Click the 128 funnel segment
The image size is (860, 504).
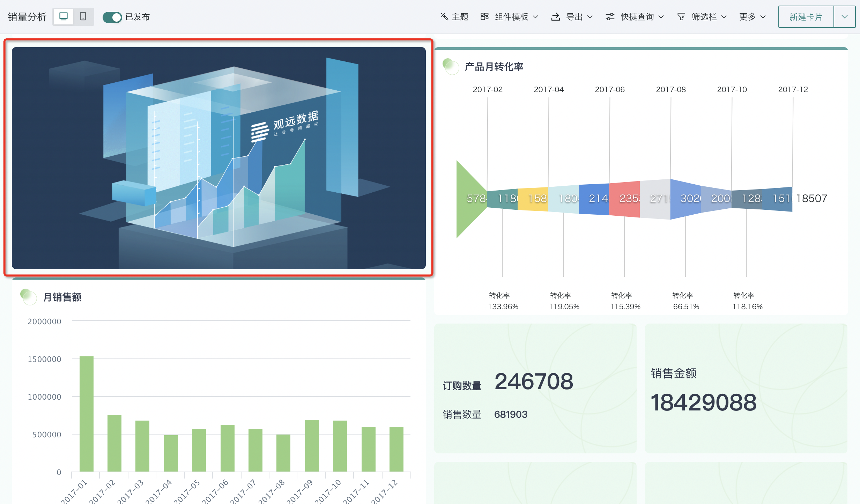tap(747, 199)
